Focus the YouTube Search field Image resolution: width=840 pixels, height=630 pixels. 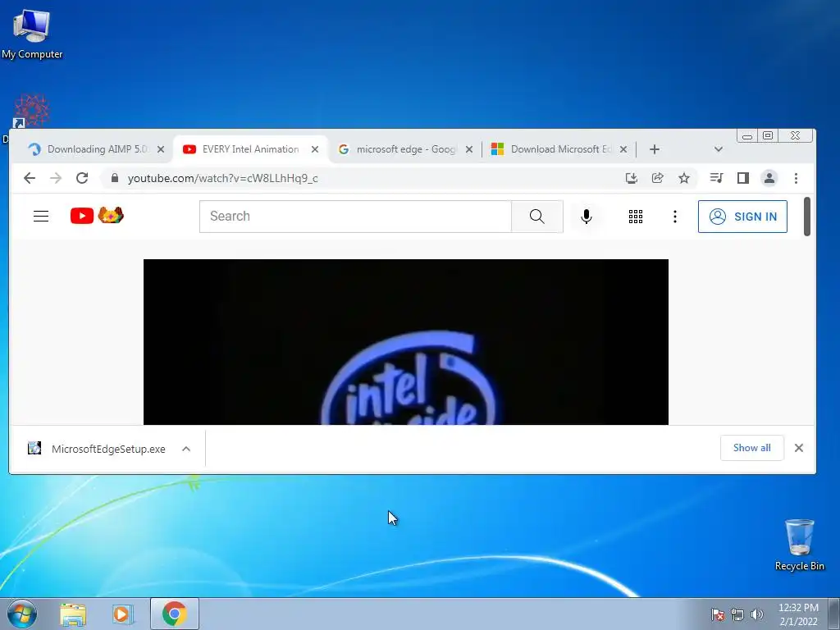click(x=356, y=217)
